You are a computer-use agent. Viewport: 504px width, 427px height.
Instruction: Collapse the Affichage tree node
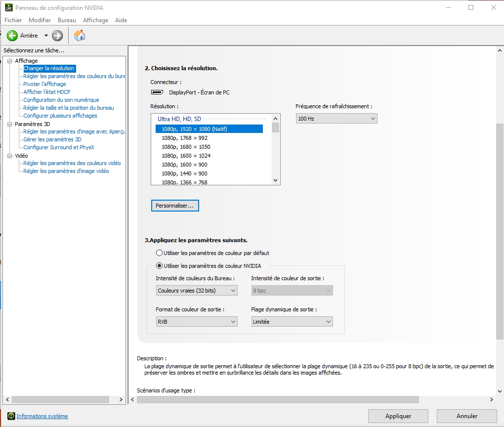click(10, 61)
